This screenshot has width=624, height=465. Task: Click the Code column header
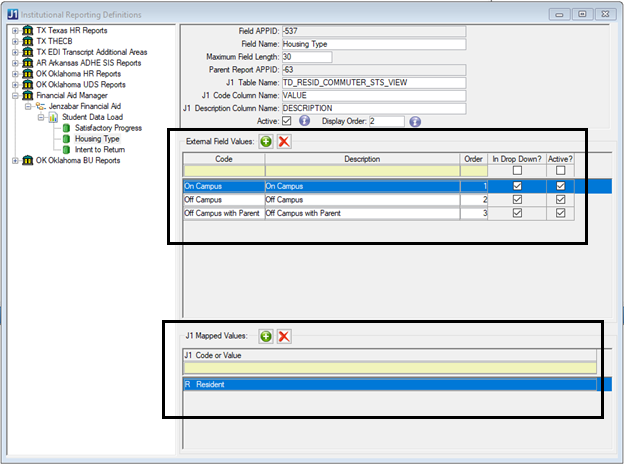pos(223,158)
